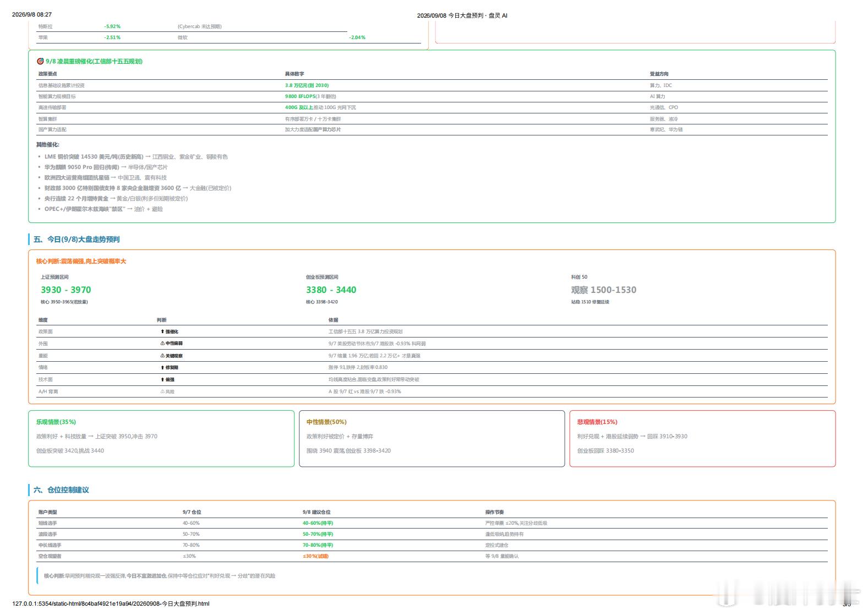Click the warning icon beside 中性偏弱
This screenshot has width=868, height=615.
[x=162, y=343]
